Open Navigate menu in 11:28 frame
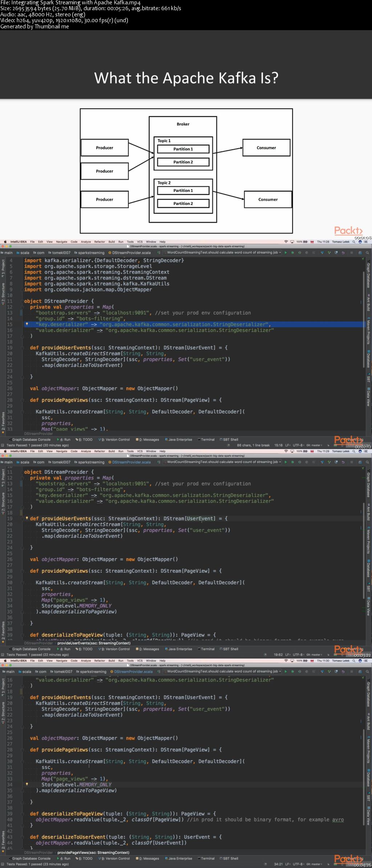Screen dimensions: 372x868 point(61,241)
